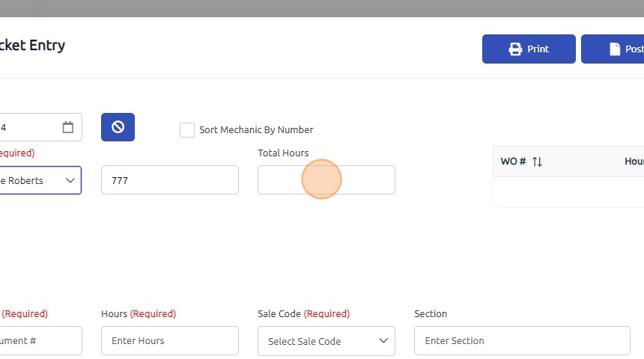Viewport: 644px width, 359px height.
Task: Click the Enter Hours input field
Action: 169,341
